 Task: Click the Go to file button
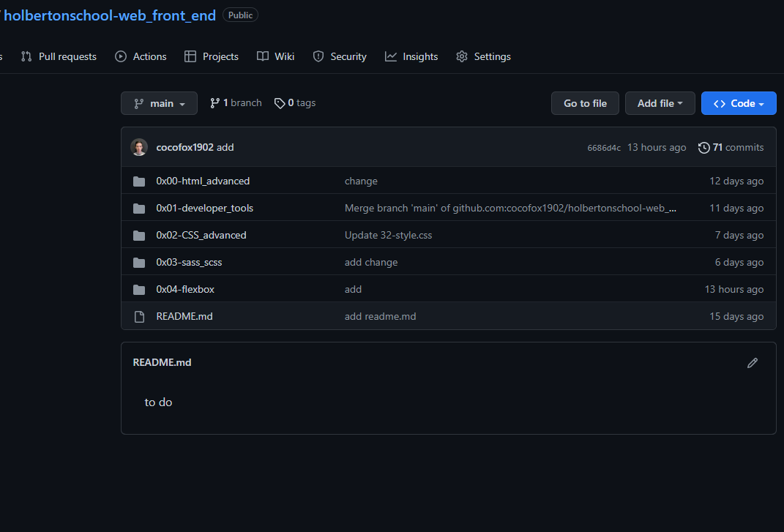coord(585,103)
